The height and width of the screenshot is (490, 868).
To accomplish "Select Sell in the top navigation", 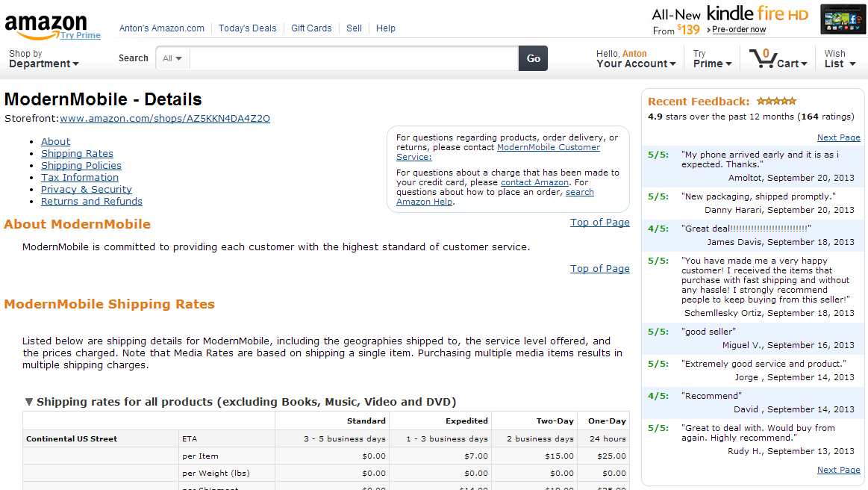I will [355, 28].
